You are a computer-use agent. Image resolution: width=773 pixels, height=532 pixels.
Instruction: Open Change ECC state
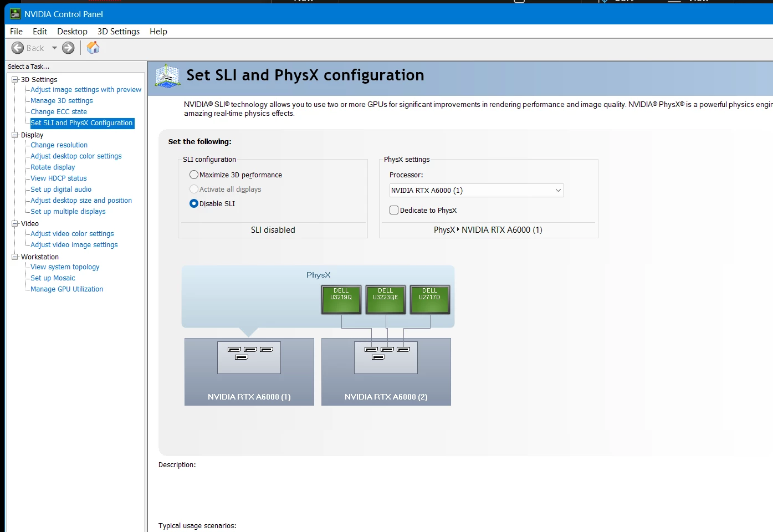click(x=59, y=112)
